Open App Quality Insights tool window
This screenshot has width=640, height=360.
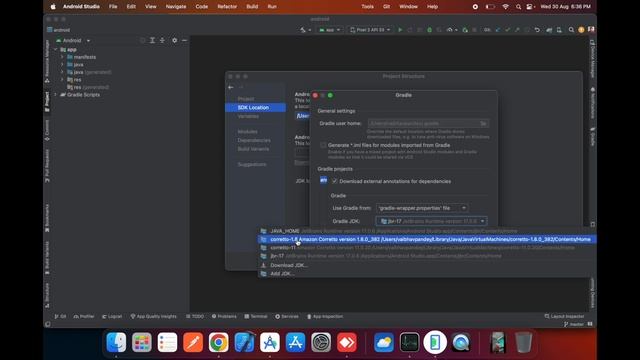pyautogui.click(x=153, y=316)
